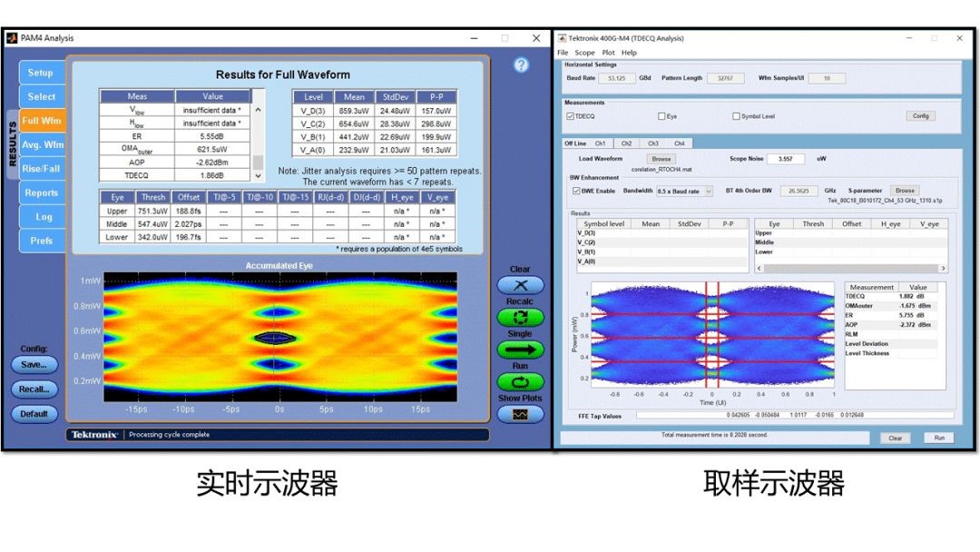Viewport: 980px width, 552px height.
Task: Click the Clear X icon in PAM4 Analysis
Action: [520, 285]
